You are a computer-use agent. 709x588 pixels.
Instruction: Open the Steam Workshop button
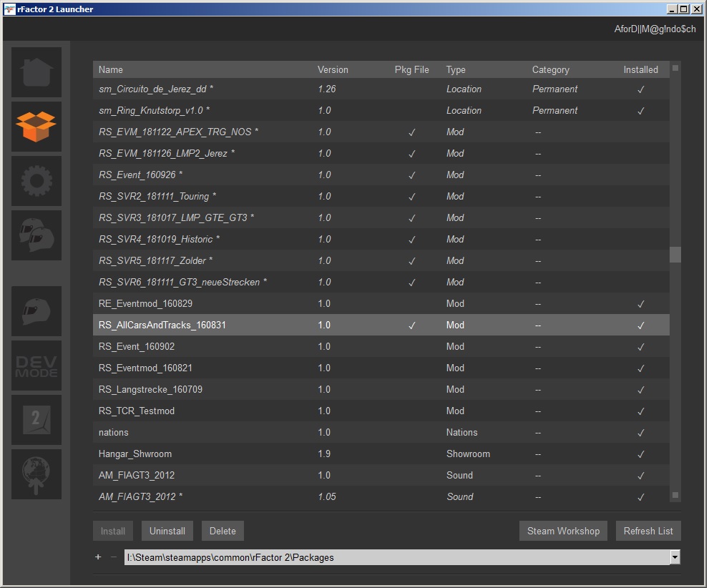point(563,531)
